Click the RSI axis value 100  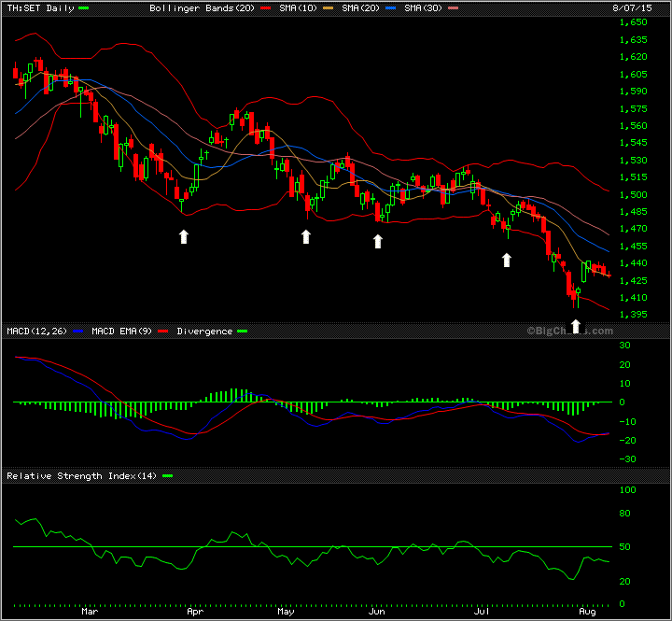click(x=628, y=489)
